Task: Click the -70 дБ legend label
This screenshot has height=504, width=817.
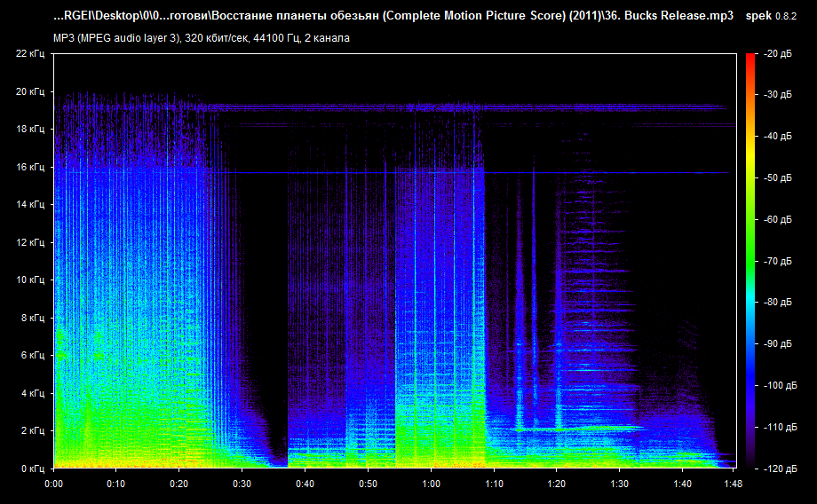Action: tap(777, 261)
